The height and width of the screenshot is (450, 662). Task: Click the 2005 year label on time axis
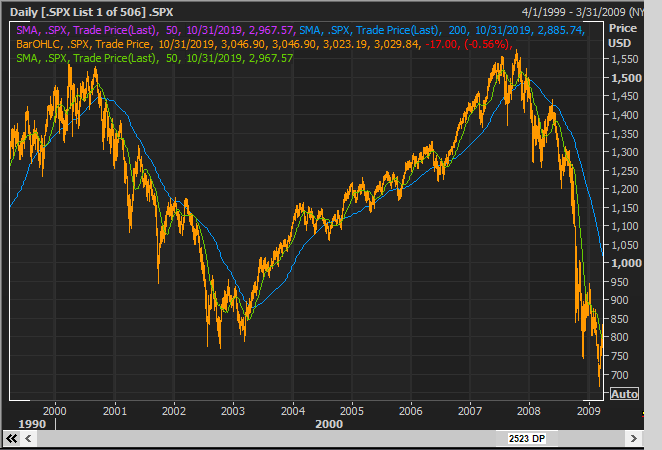click(x=350, y=410)
